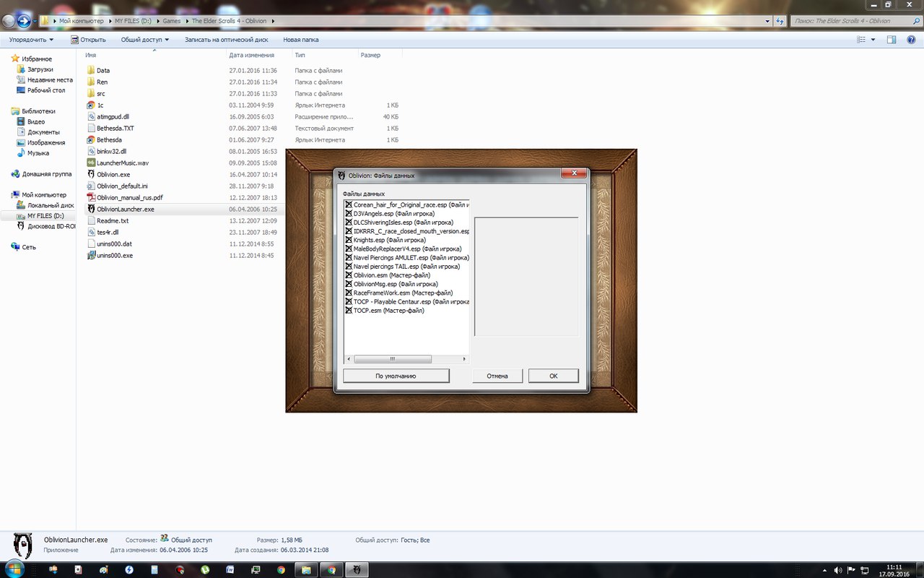The image size is (924, 578).
Task: Click the Открыть toolbar button
Action: coord(88,40)
